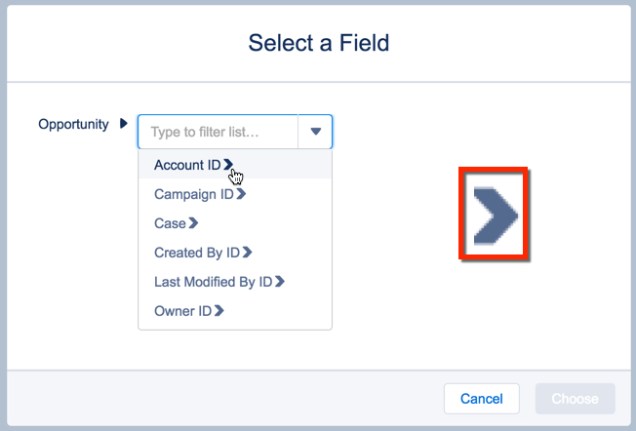Viewport: 636px width, 431px height.
Task: Click the large chevron in red box
Action: tap(495, 215)
